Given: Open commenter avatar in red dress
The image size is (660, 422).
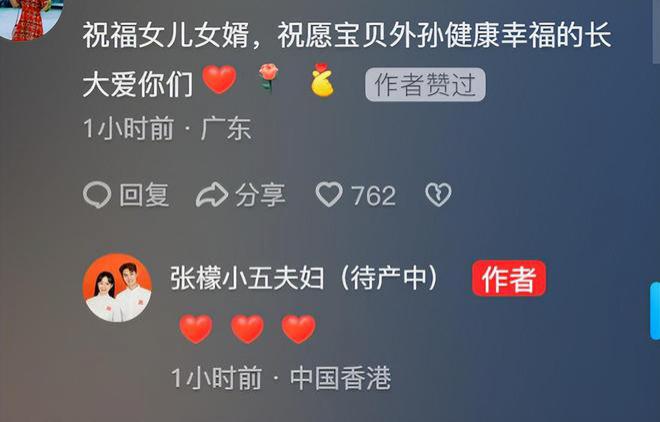Looking at the screenshot, I should pos(30,19).
